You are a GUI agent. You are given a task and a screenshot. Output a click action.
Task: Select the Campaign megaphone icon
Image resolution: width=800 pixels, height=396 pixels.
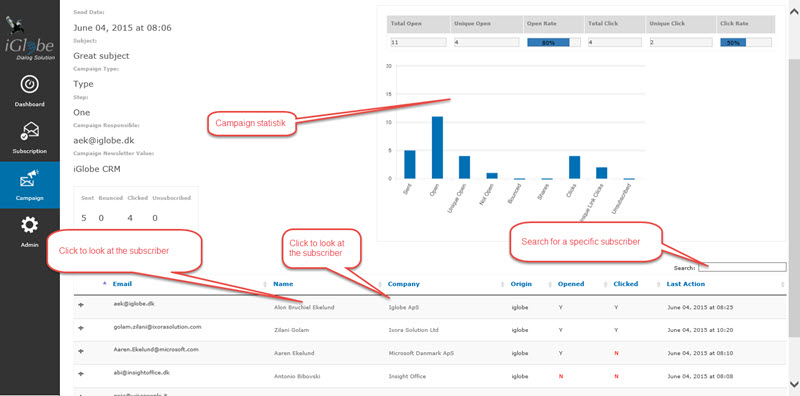(30, 179)
